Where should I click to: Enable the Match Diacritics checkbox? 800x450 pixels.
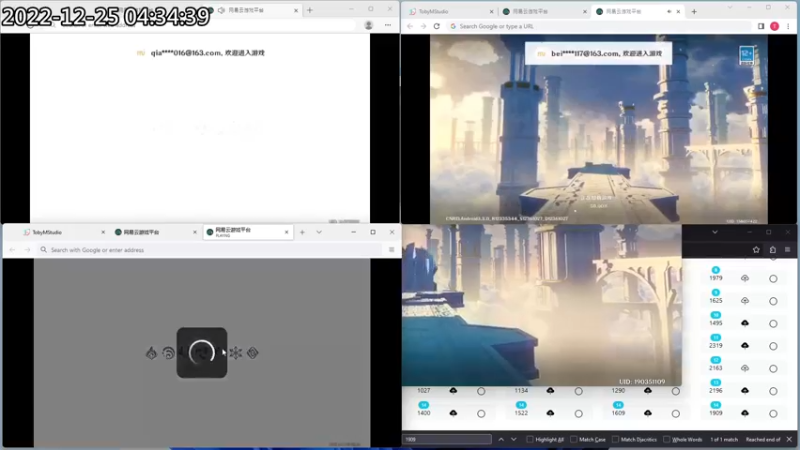pyautogui.click(x=615, y=439)
